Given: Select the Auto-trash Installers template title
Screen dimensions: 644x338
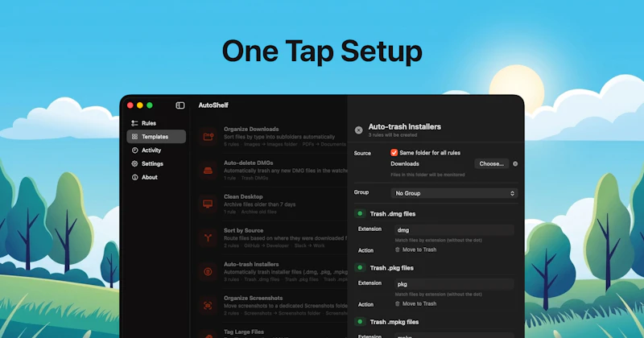Looking at the screenshot, I should tap(251, 265).
